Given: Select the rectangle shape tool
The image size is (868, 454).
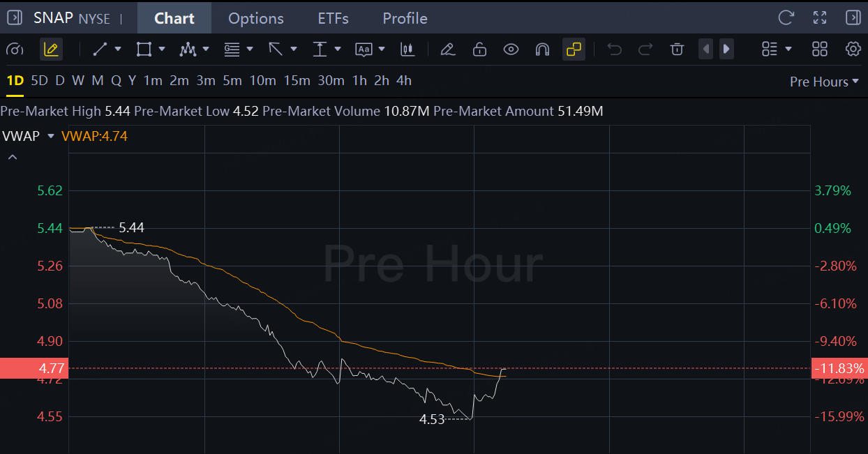Looking at the screenshot, I should pyautogui.click(x=144, y=49).
